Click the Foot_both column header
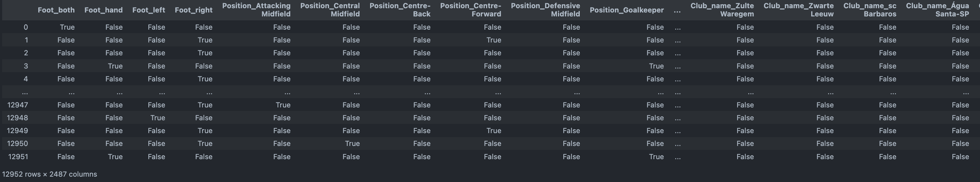This screenshot has width=980, height=182. click(x=56, y=10)
